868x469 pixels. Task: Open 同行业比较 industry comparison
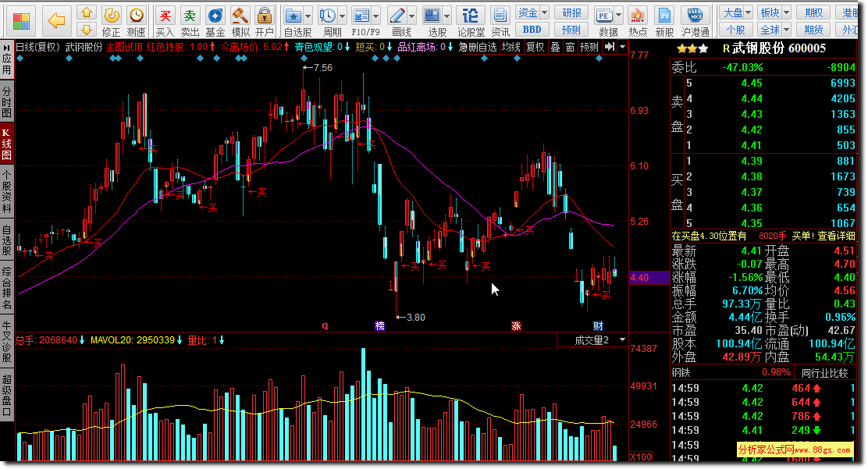point(824,373)
